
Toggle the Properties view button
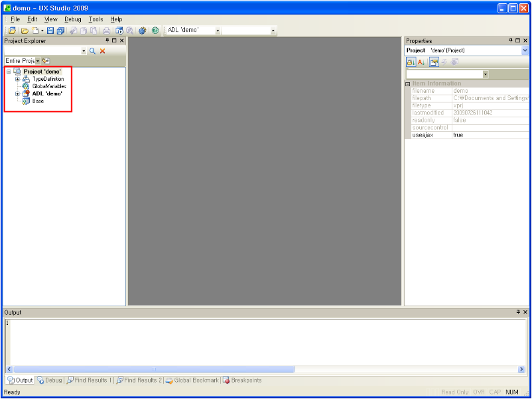(x=434, y=62)
